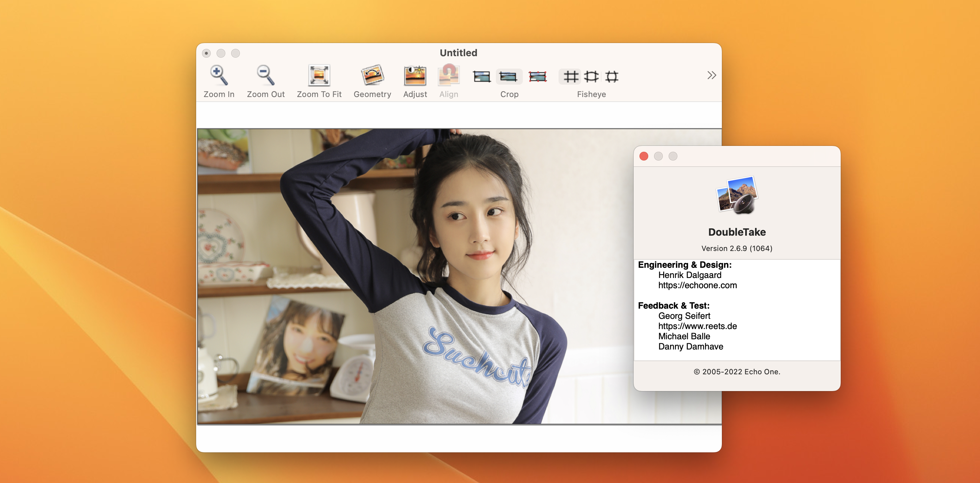Click the Untitled window title

pos(458,53)
